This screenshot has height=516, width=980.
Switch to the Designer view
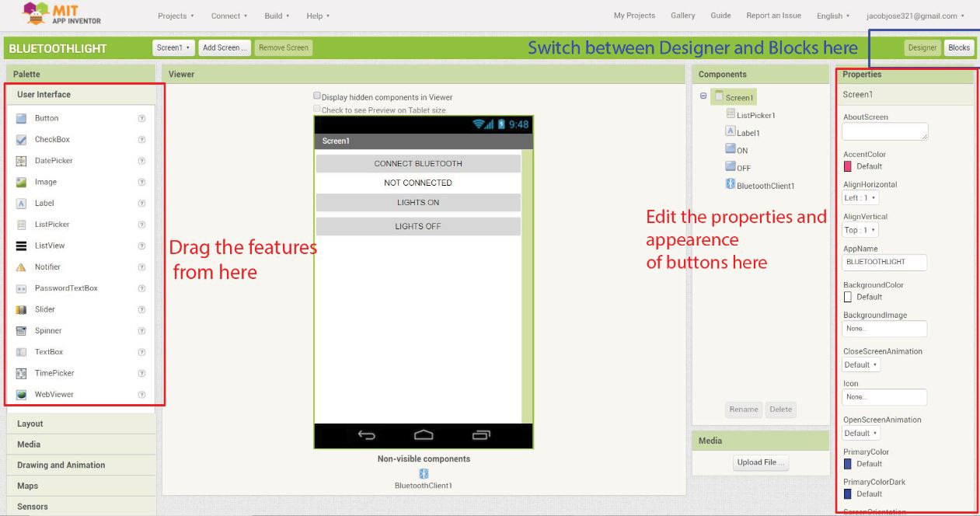click(922, 47)
